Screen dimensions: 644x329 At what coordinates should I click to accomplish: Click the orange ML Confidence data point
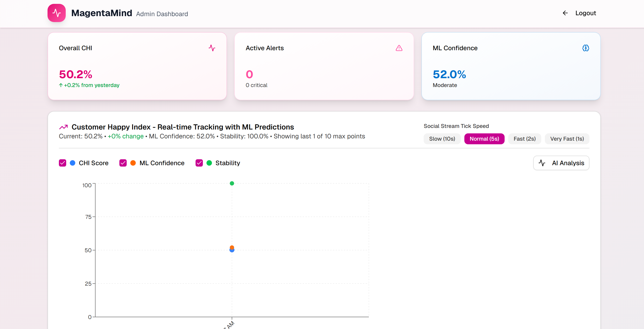[x=232, y=247]
